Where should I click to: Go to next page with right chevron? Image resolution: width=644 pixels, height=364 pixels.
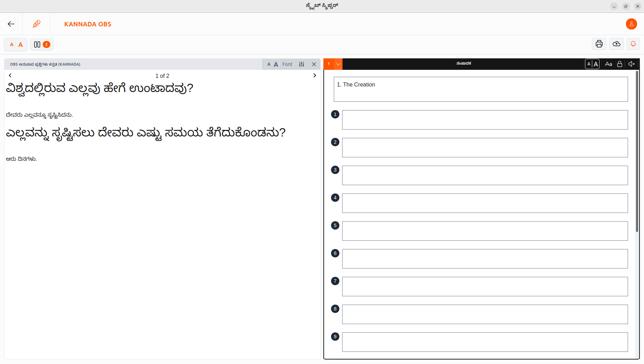(315, 75)
